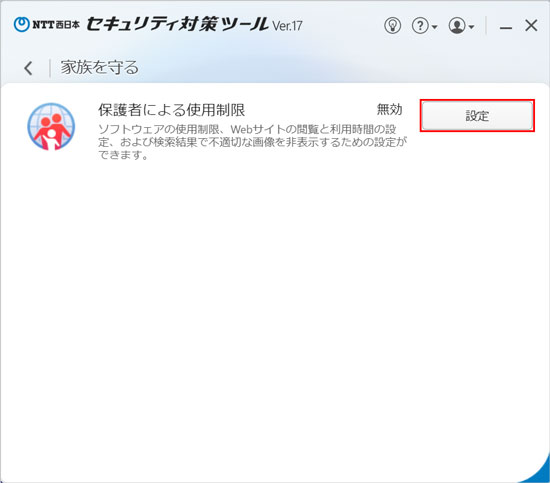Click the lightbulb tips icon
Screen dimensions: 550x483
tap(392, 26)
